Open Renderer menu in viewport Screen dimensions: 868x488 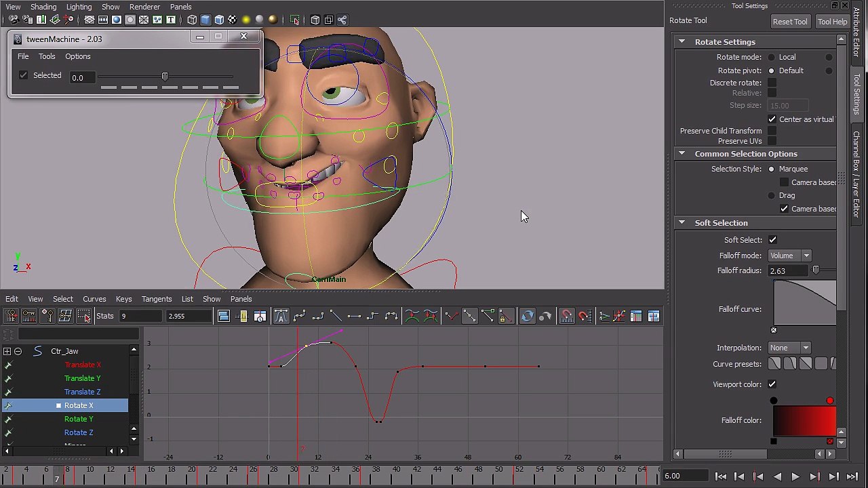click(x=144, y=7)
